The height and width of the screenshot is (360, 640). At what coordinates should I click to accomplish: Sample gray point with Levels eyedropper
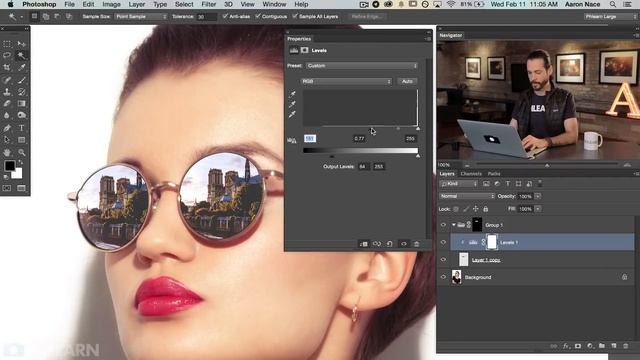pyautogui.click(x=292, y=105)
